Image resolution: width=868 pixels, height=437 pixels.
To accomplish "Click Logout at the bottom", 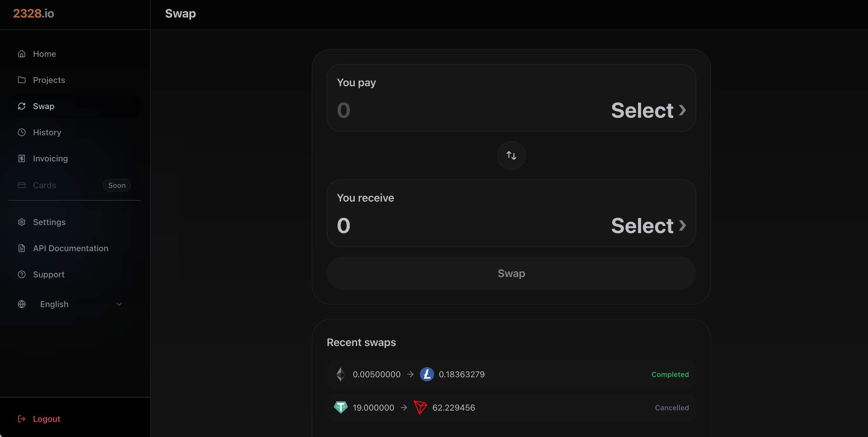I will [46, 419].
